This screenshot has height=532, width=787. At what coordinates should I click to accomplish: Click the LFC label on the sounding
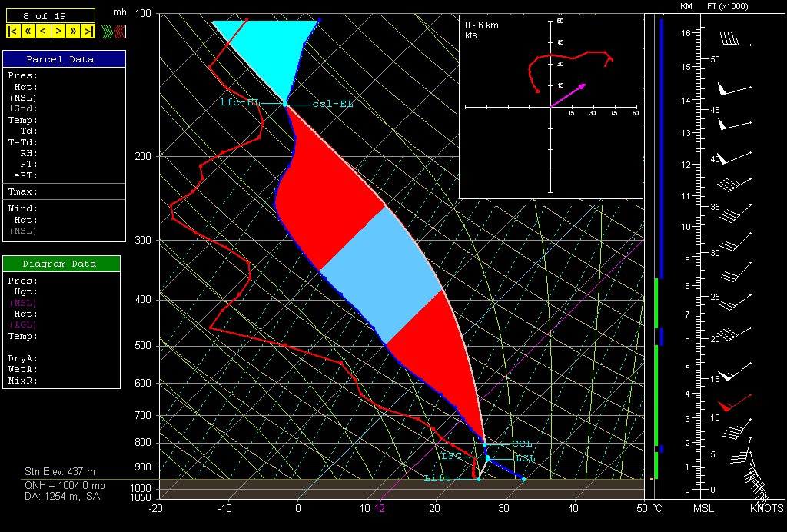(x=450, y=456)
